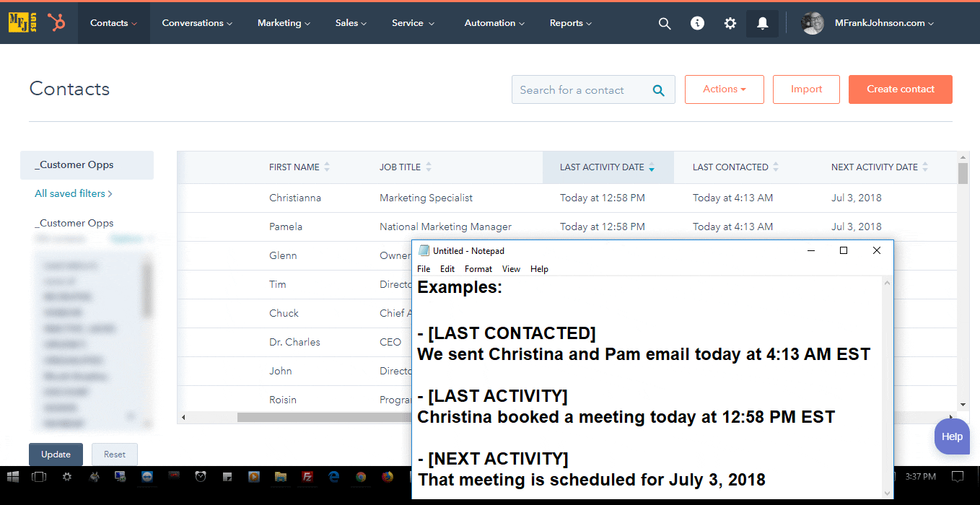This screenshot has height=505, width=980.
Task: Click the MFJ logo in top-left corner
Action: pyautogui.click(x=22, y=22)
